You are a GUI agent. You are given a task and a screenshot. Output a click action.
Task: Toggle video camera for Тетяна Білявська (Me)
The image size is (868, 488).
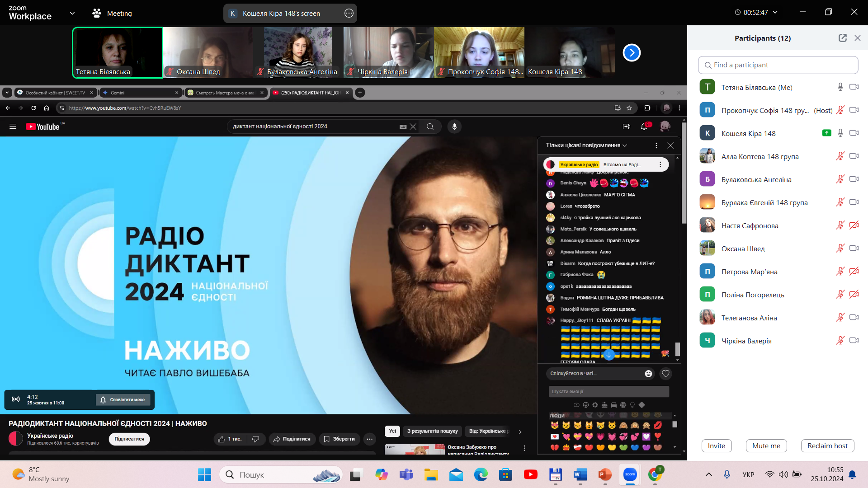click(854, 87)
